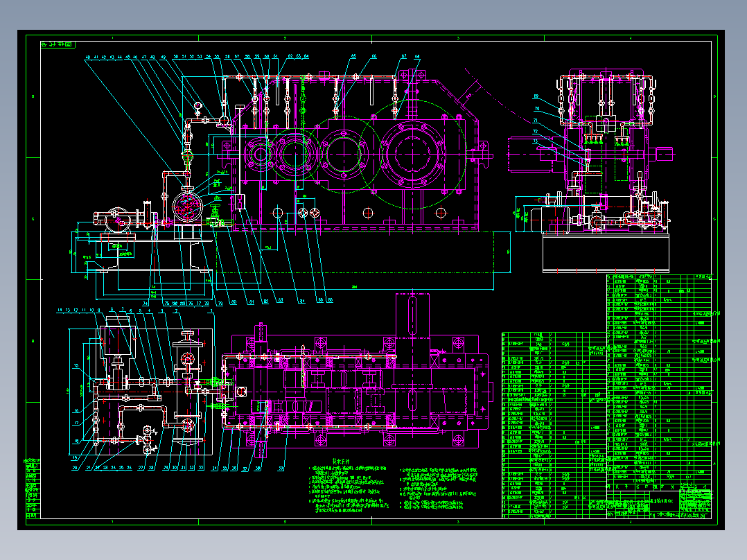This screenshot has height=560, width=747.
Task: Click callout number 80
Action: point(234,302)
